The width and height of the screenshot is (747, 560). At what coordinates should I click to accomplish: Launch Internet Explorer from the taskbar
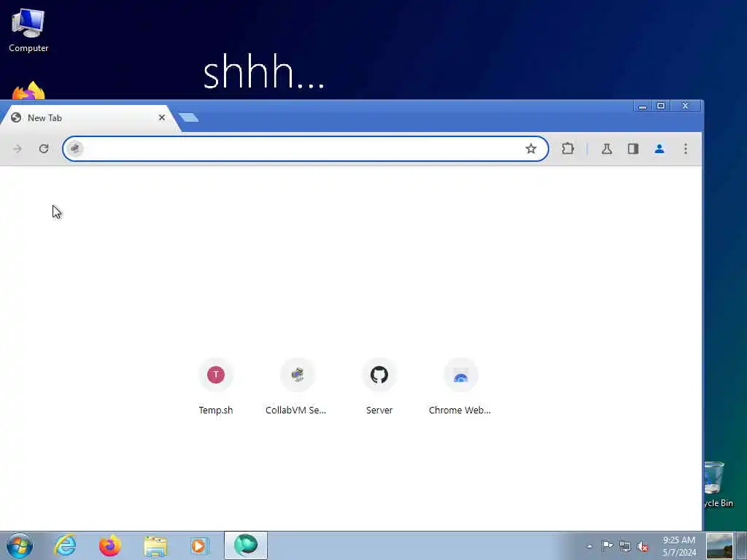click(65, 545)
